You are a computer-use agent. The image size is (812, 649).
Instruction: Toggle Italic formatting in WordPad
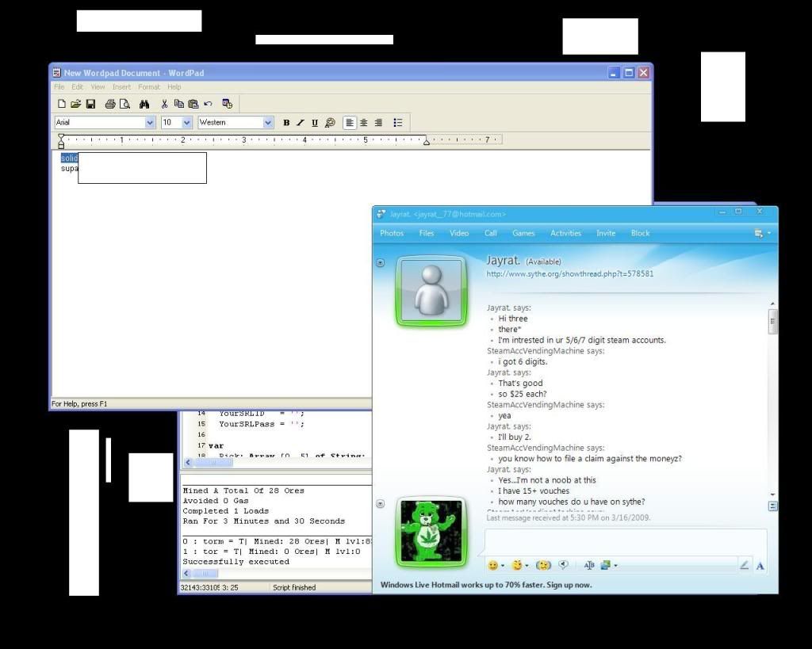point(301,123)
